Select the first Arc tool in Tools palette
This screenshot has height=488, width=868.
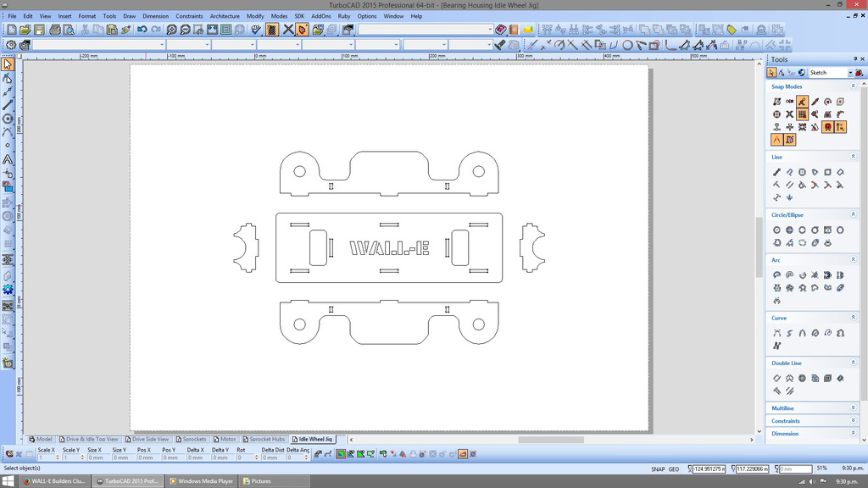[x=776, y=275]
